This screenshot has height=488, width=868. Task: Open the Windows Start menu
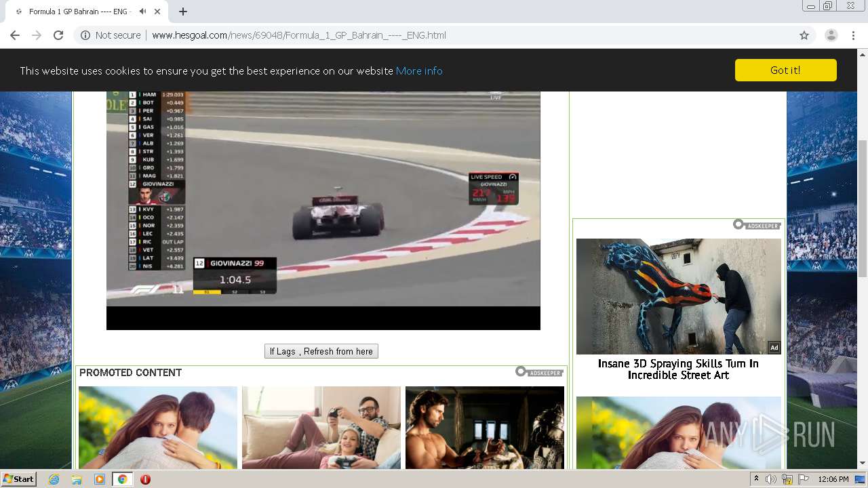pyautogui.click(x=19, y=479)
